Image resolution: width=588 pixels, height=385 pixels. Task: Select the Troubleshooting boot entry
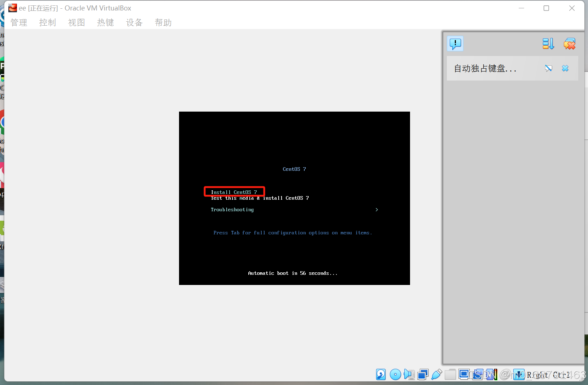click(x=232, y=209)
